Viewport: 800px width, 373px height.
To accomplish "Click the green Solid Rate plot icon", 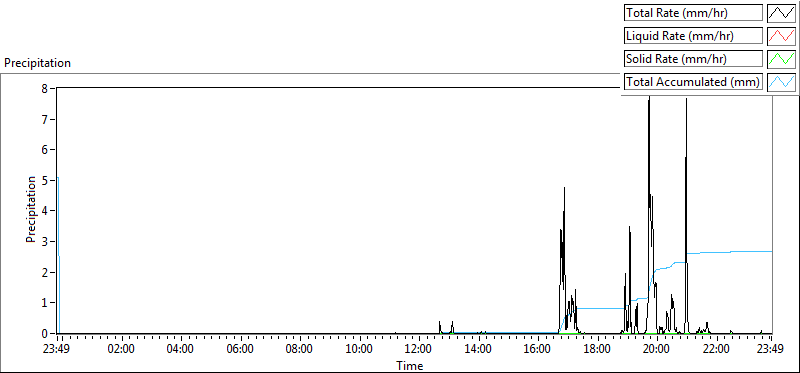I will point(781,59).
